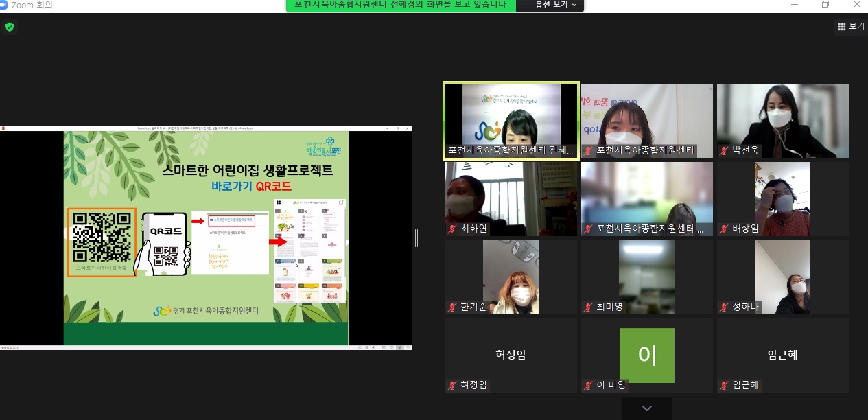Click the page thumbnails grid image on slide

click(309, 250)
